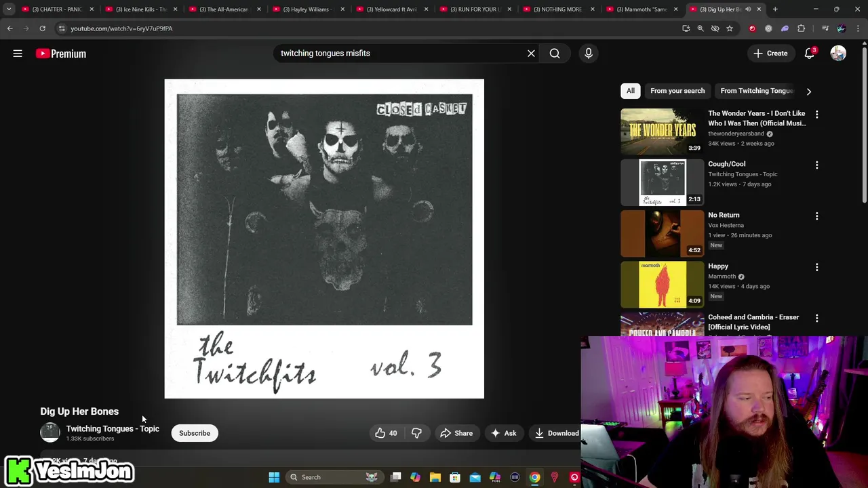The width and height of the screenshot is (868, 488).
Task: Like the video with thumbs up
Action: [x=387, y=433]
